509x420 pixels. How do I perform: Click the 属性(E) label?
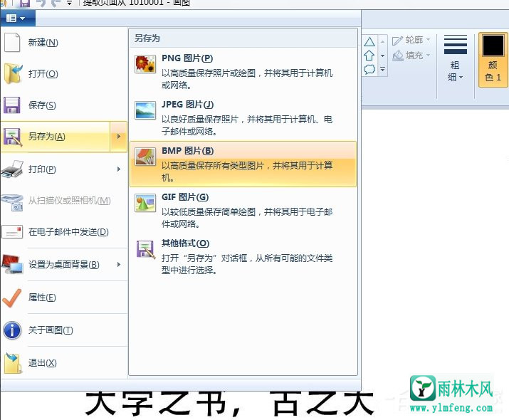pos(42,298)
